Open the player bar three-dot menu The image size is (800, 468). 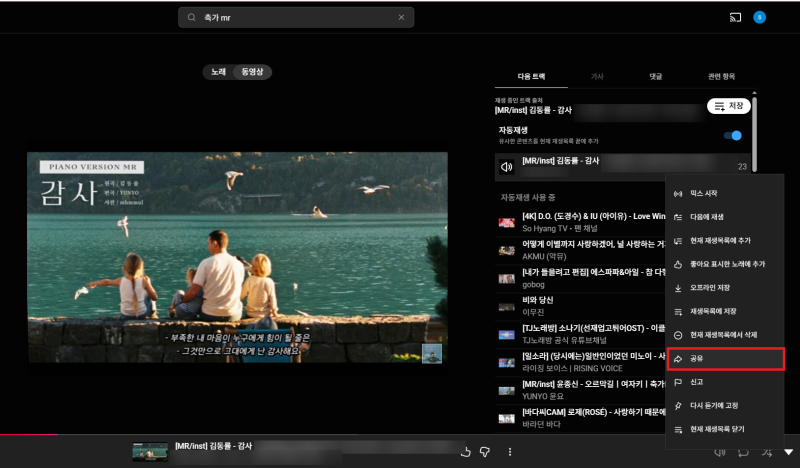509,452
